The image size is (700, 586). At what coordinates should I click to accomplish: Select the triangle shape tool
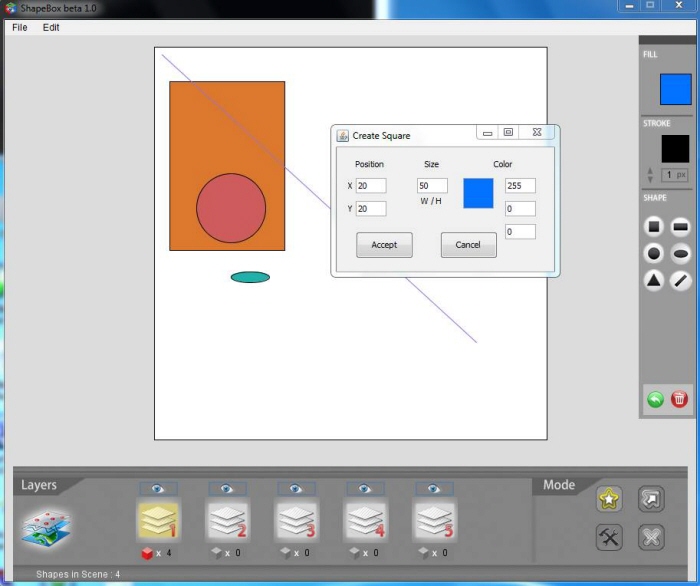(654, 281)
